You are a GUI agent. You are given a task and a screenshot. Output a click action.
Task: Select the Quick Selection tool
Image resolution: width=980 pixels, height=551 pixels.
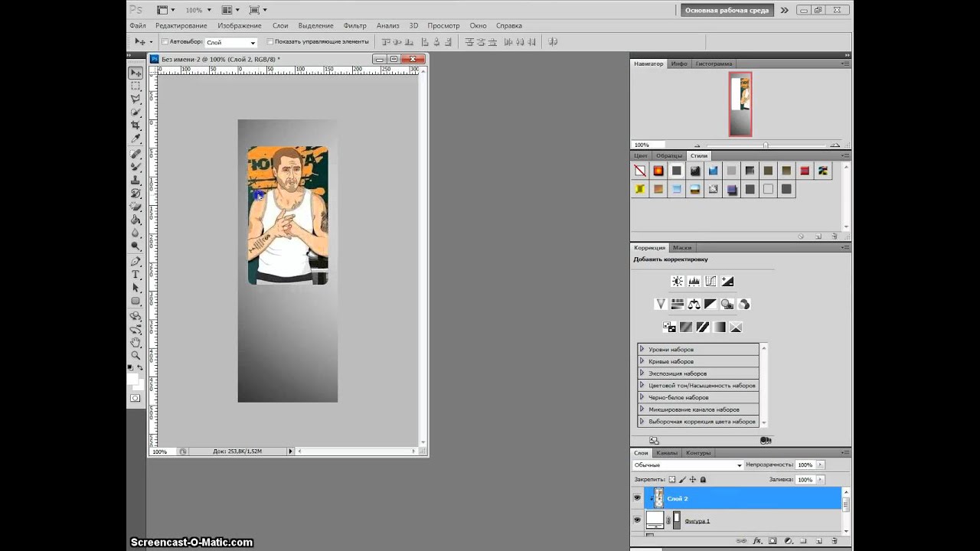[136, 112]
